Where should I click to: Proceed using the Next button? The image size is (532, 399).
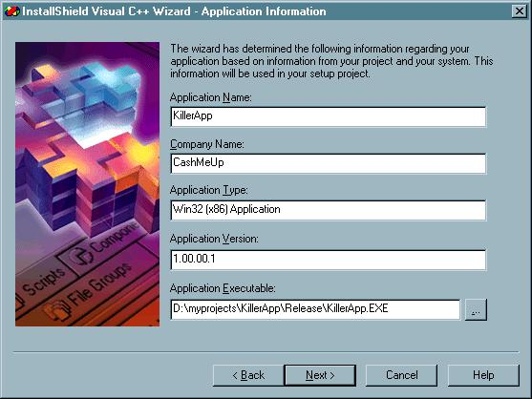tap(320, 375)
